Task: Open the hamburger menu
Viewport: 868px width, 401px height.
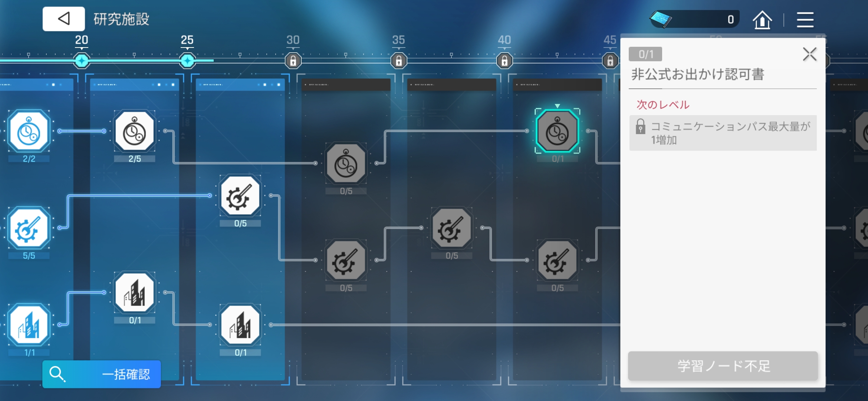Action: click(805, 20)
